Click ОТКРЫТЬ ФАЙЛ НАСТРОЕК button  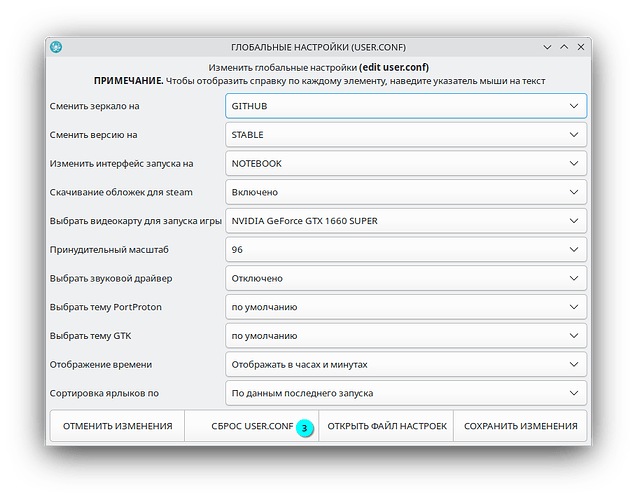point(386,426)
